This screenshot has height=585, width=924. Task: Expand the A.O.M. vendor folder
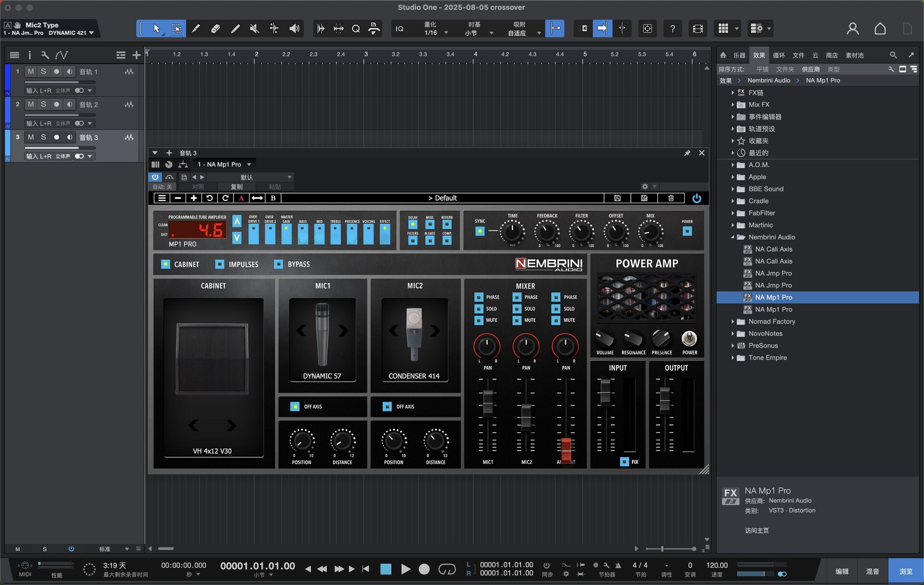732,165
